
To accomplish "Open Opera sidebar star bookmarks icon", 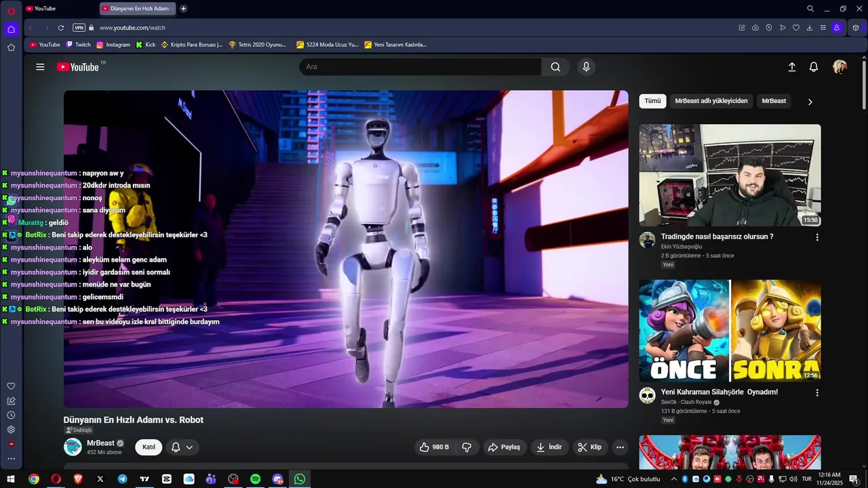I will click(11, 47).
